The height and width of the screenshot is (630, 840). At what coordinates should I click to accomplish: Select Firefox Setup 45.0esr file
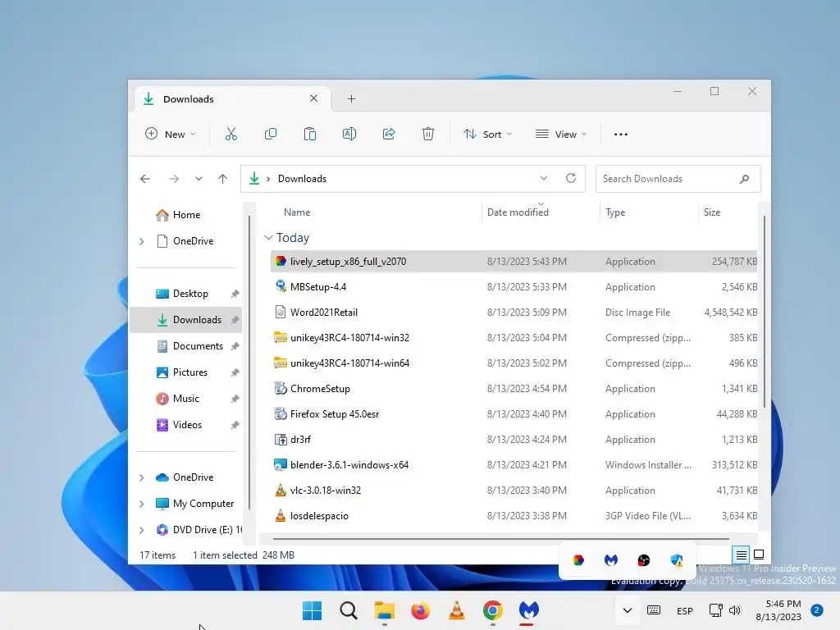point(514,414)
